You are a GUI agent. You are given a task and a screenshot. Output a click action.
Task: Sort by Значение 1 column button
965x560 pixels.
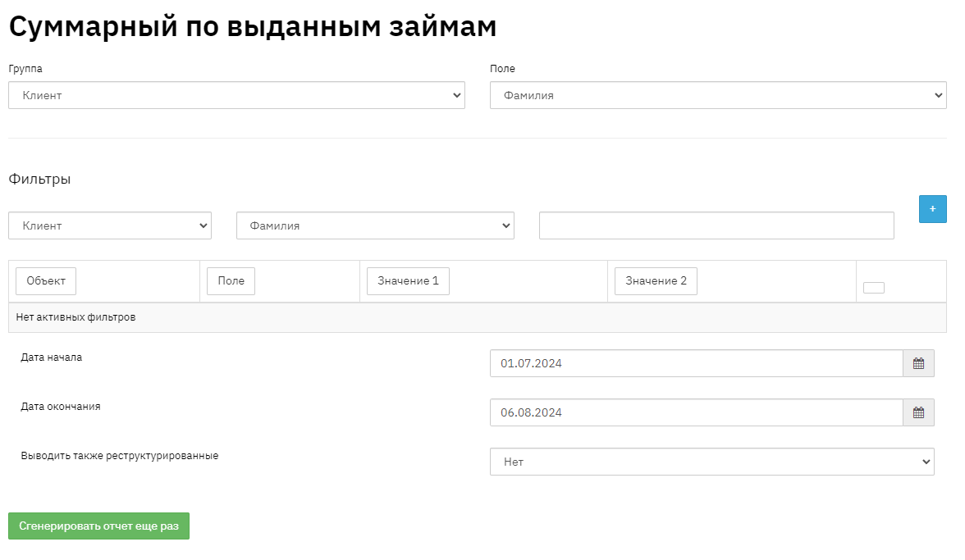tap(408, 280)
